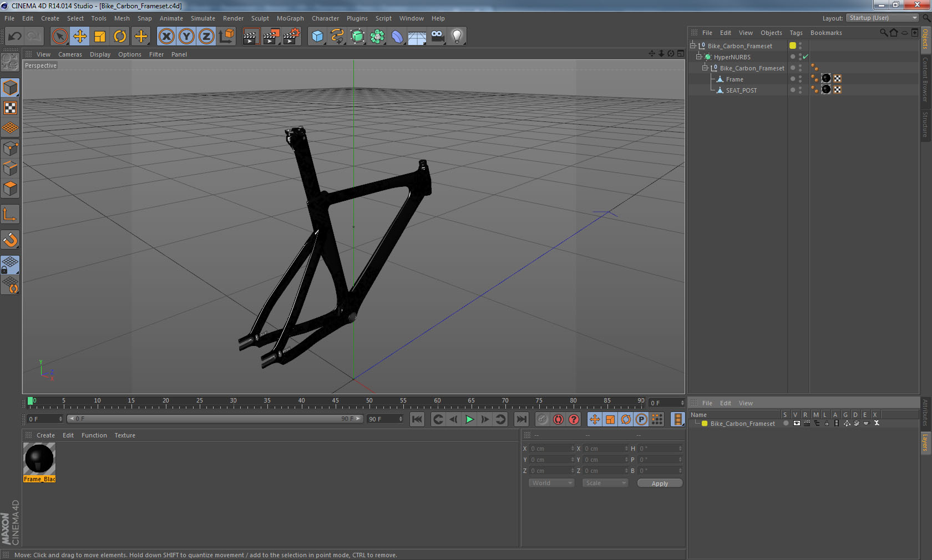Open the Scale mode dropdown
Screen dimensions: 932x560
605,483
